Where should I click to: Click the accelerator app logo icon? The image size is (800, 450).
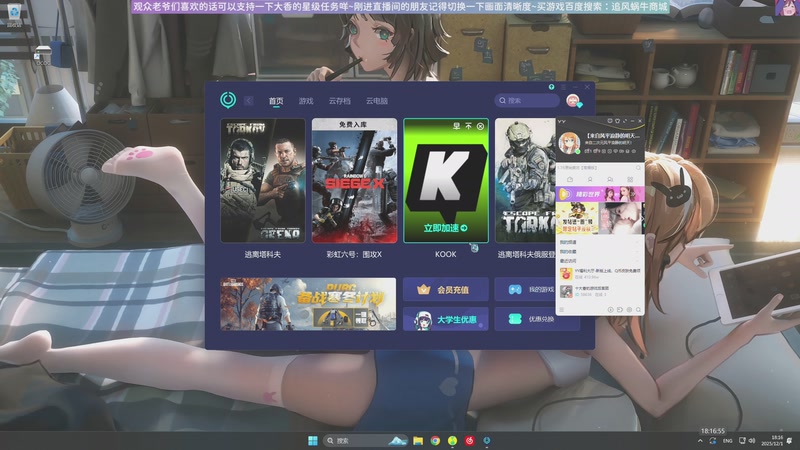(x=228, y=100)
